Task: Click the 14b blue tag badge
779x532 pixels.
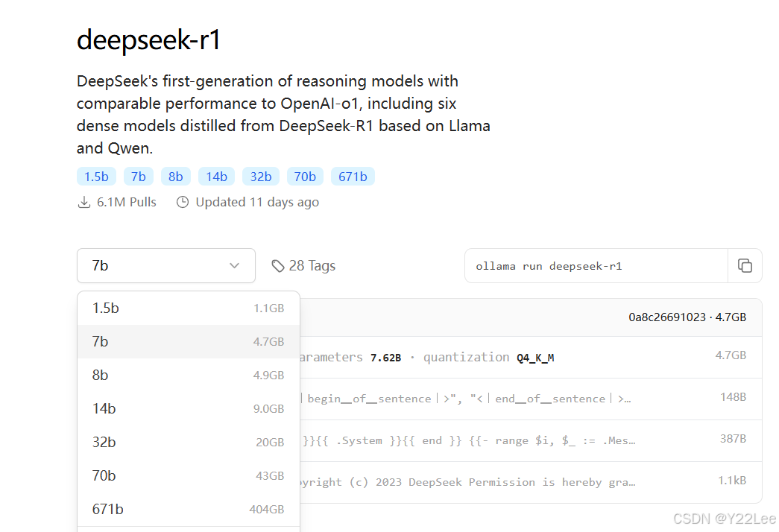Action: (x=216, y=177)
